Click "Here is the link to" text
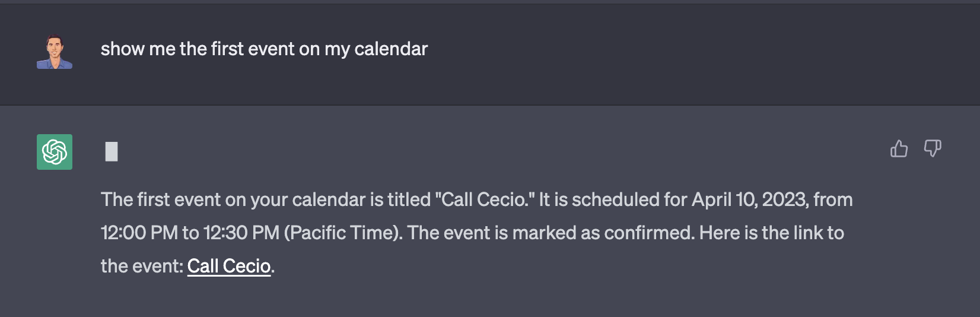Screen dimensions: 980x317 point(771,233)
